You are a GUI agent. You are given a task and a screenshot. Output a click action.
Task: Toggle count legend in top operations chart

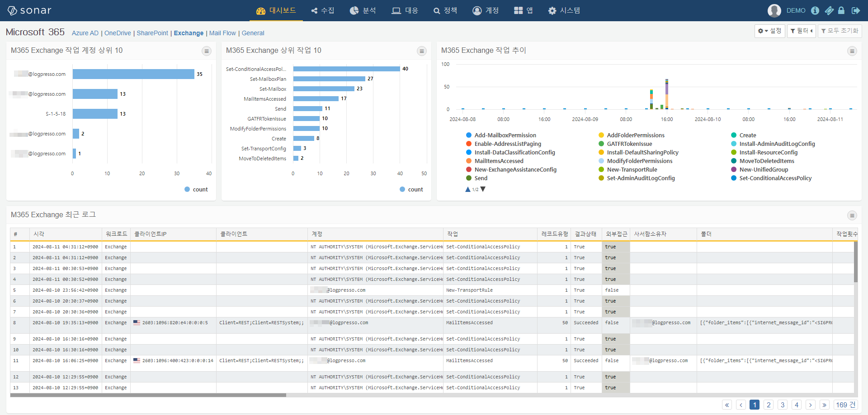coord(411,190)
